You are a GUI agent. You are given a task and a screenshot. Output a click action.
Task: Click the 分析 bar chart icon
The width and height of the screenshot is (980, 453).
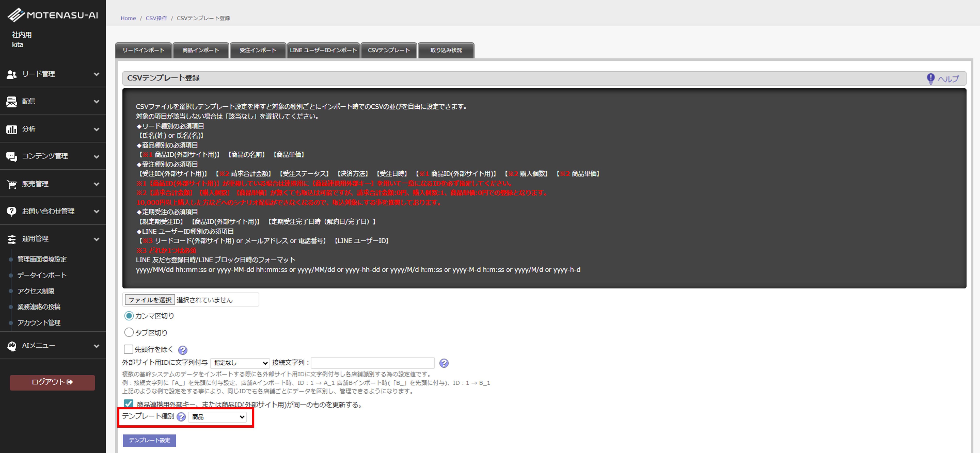(11, 129)
